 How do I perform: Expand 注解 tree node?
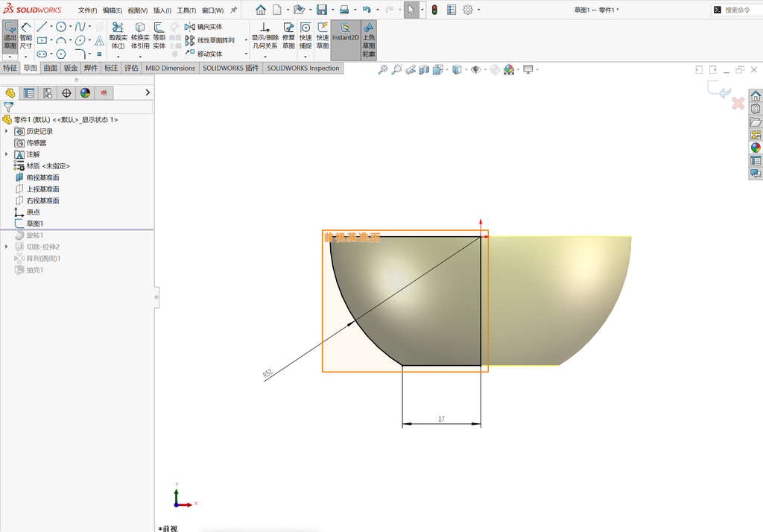[6, 154]
